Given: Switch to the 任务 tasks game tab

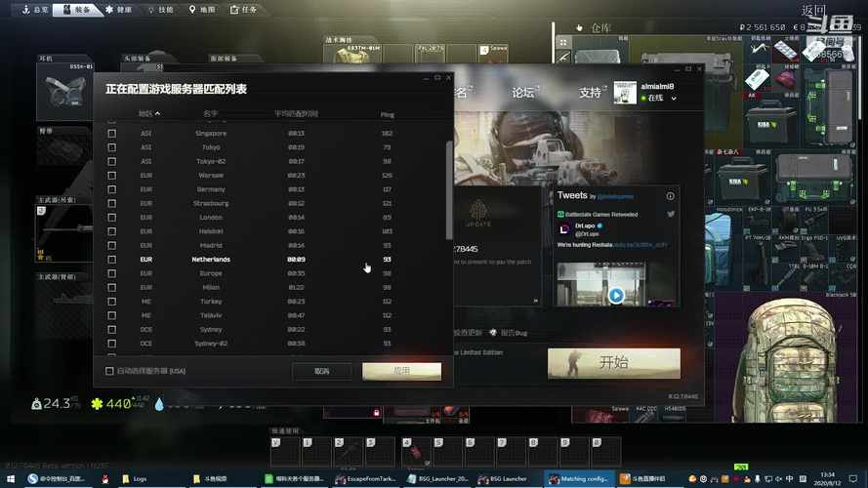Looking at the screenshot, I should click(x=243, y=10).
